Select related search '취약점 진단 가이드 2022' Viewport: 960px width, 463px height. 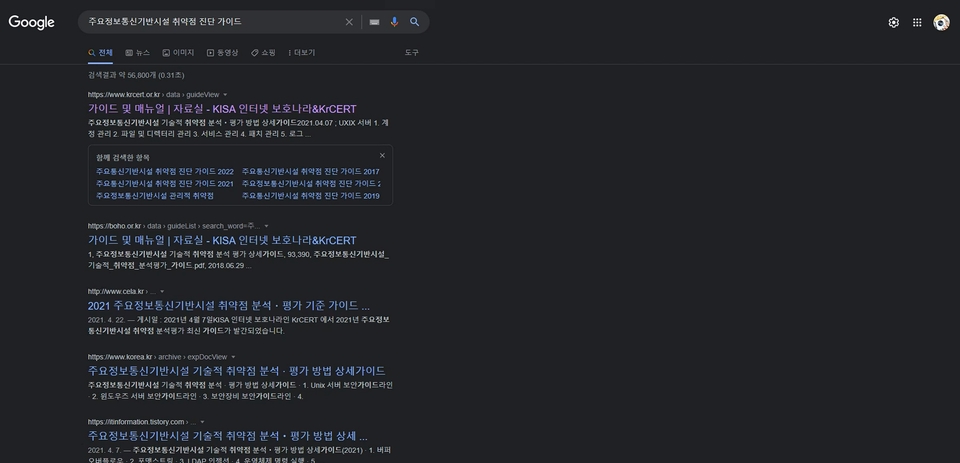(x=165, y=171)
